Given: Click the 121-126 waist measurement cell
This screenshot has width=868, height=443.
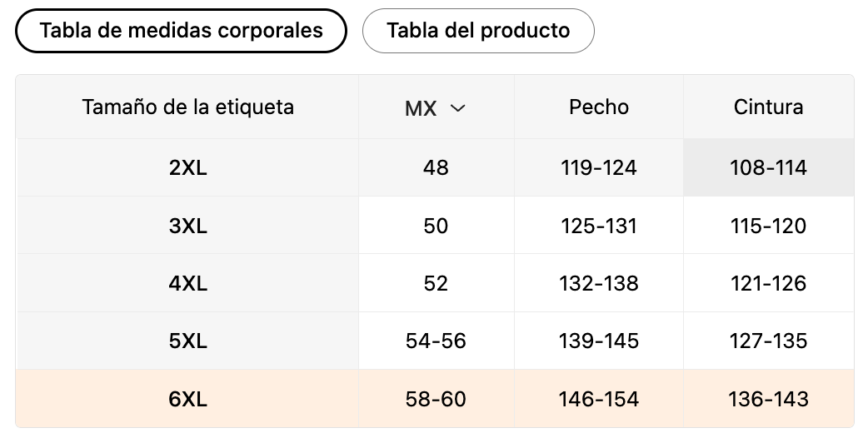Looking at the screenshot, I should 768,283.
